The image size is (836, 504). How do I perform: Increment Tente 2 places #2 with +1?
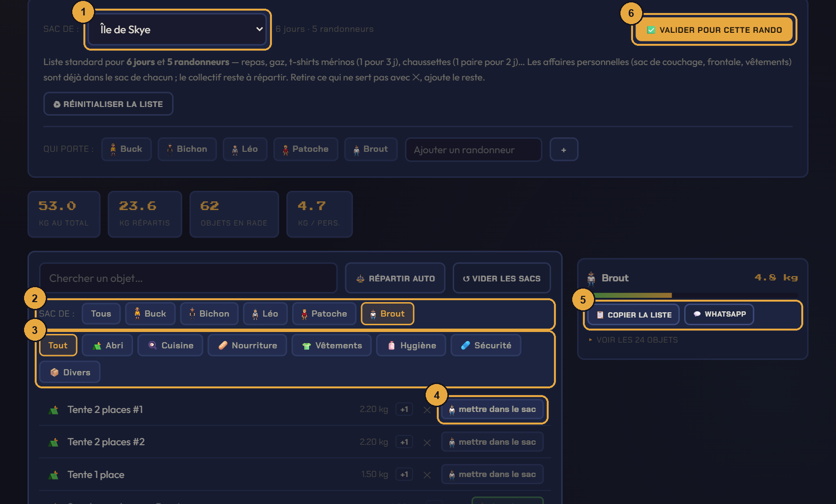[404, 442]
